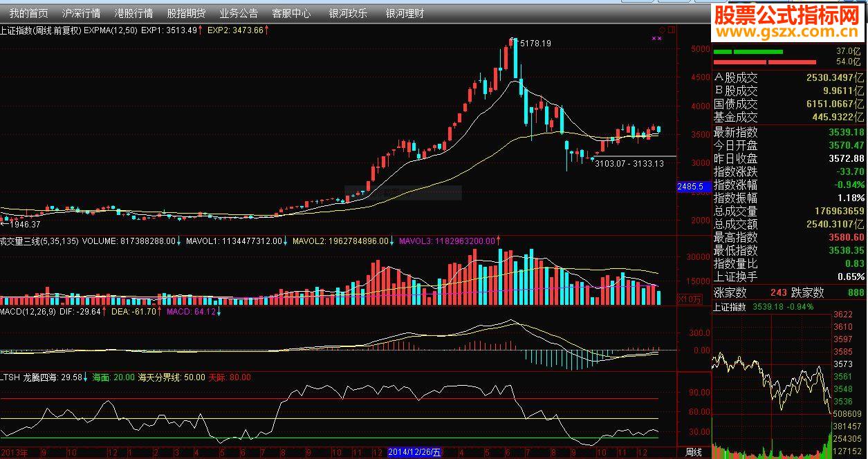
Task: Select the 基金成交 row
Action: click(x=789, y=117)
